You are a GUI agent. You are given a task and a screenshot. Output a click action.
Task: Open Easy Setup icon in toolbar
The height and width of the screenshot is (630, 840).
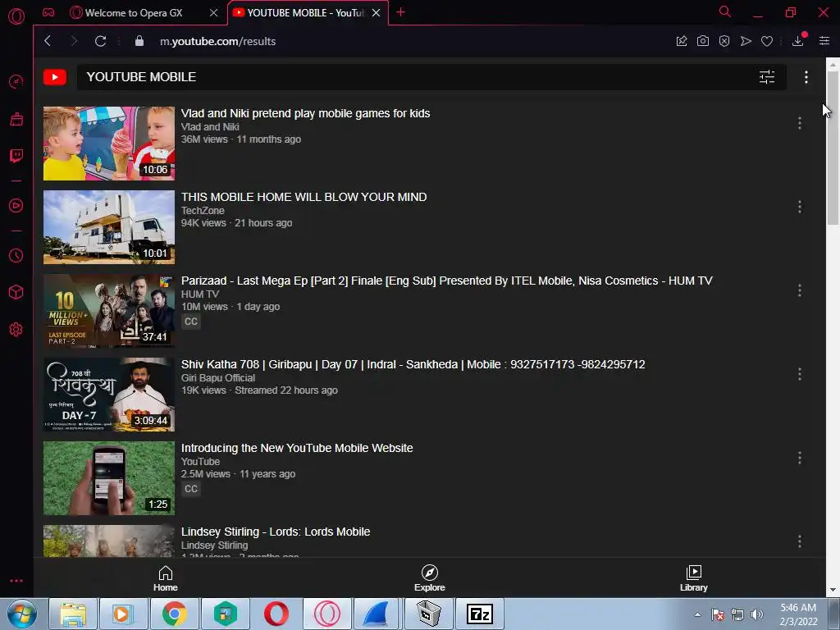pyautogui.click(x=824, y=41)
